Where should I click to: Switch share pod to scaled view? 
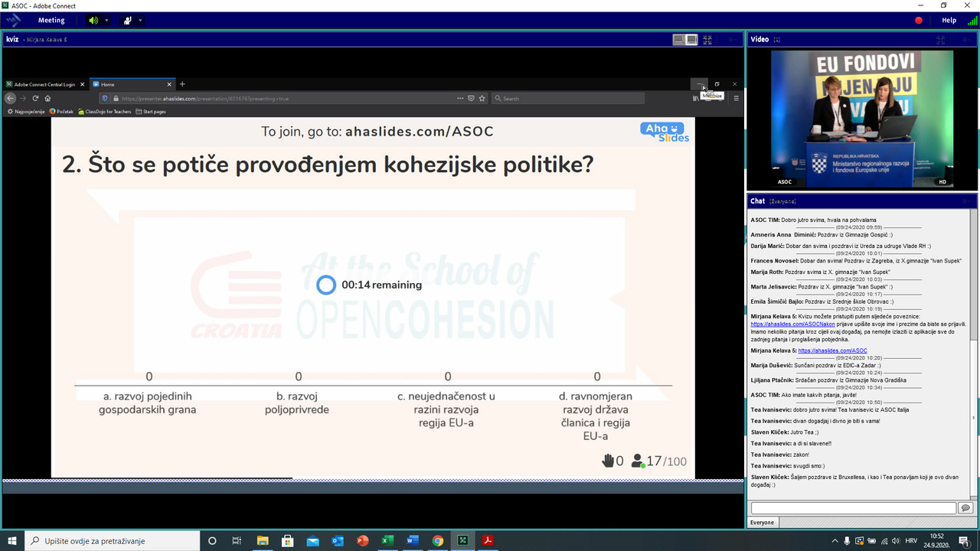click(678, 40)
